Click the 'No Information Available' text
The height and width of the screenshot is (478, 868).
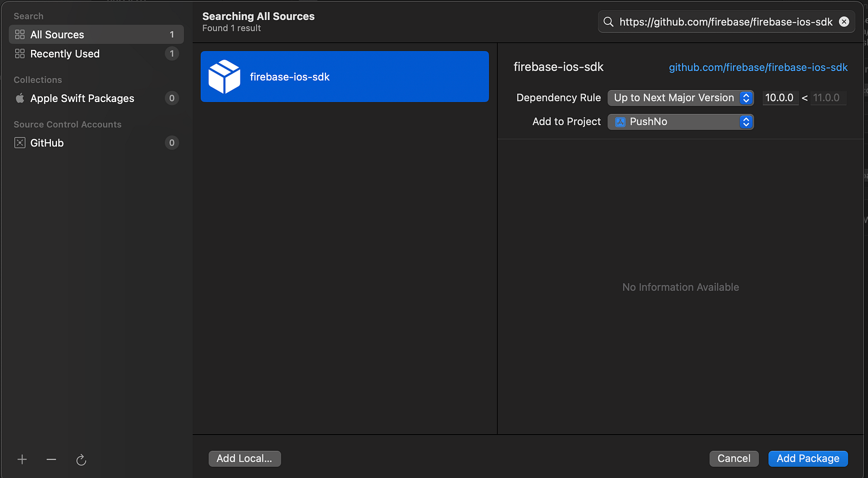pyautogui.click(x=681, y=287)
